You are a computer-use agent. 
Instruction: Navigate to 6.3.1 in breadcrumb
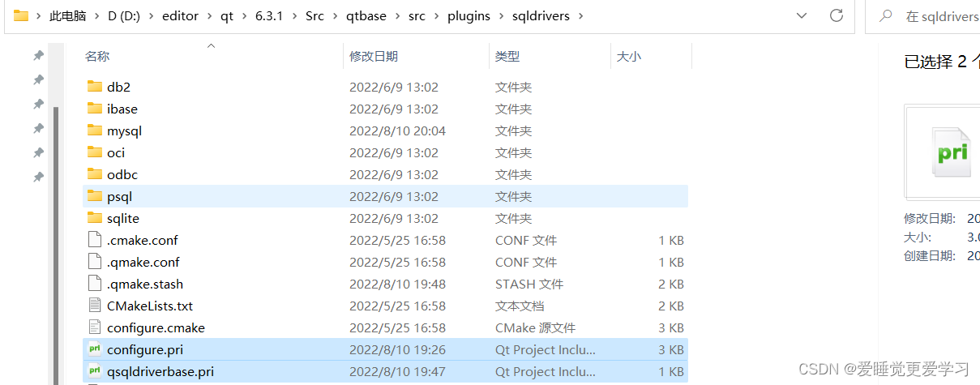point(269,15)
